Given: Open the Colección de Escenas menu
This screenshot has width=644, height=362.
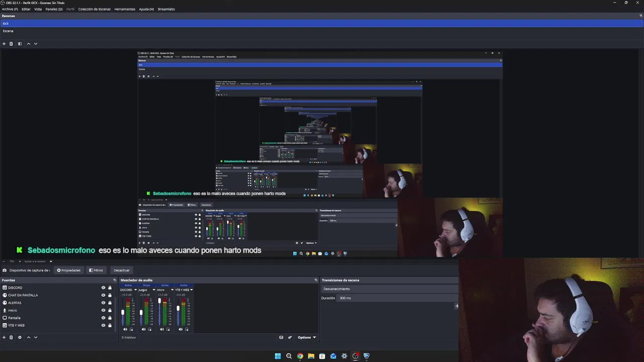Looking at the screenshot, I should 95,9.
